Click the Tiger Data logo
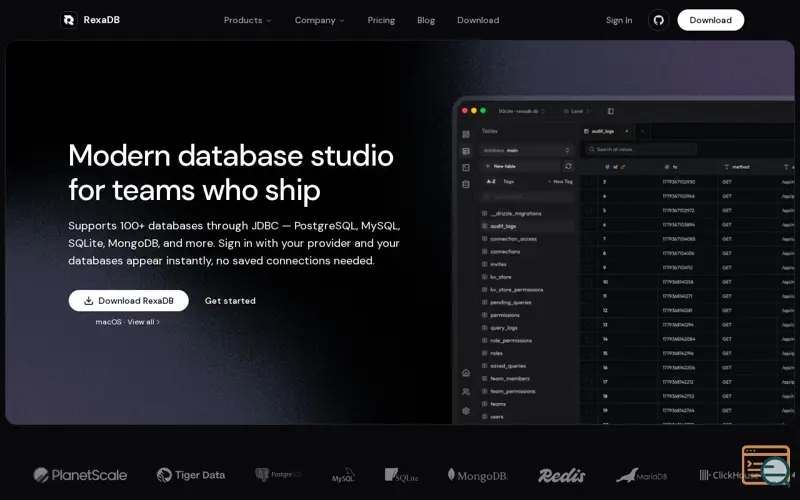 tap(191, 475)
